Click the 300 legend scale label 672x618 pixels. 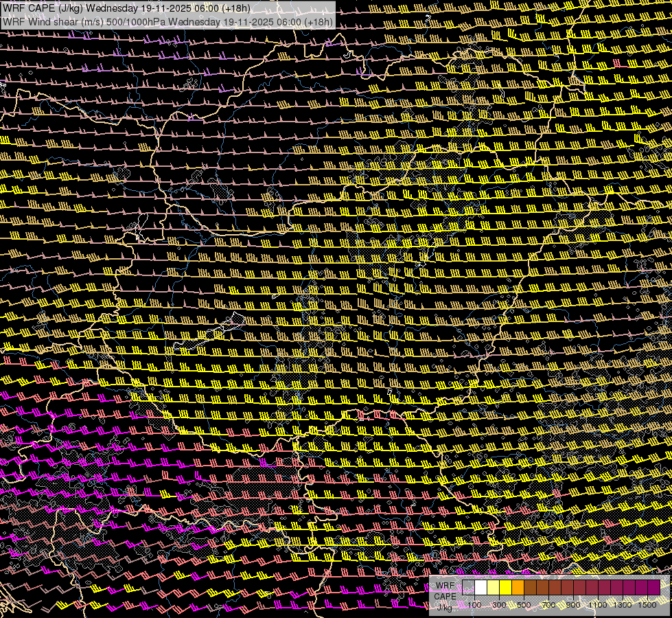tap(499, 605)
